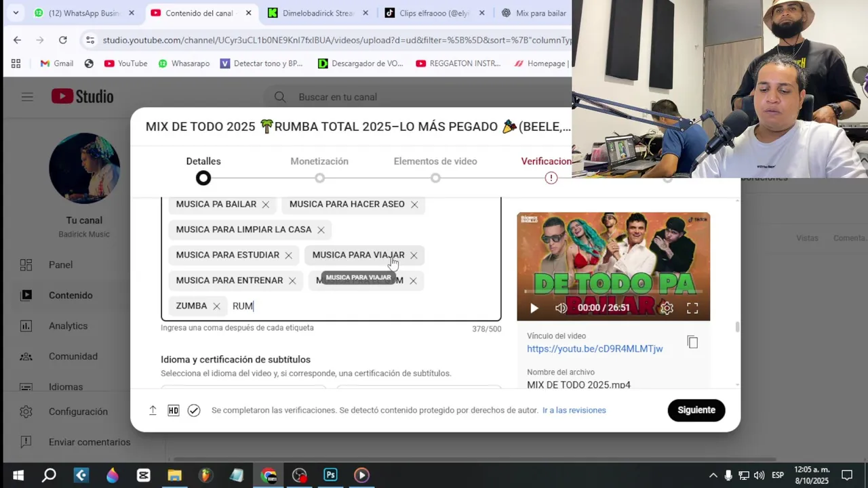Open Photoshop from the taskbar
This screenshot has height=488, width=868.
point(330,476)
